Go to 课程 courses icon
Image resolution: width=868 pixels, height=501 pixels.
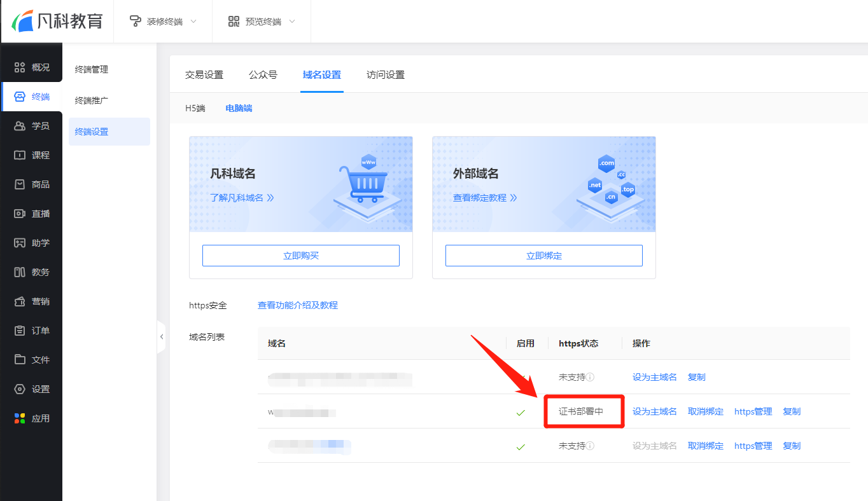click(x=20, y=155)
